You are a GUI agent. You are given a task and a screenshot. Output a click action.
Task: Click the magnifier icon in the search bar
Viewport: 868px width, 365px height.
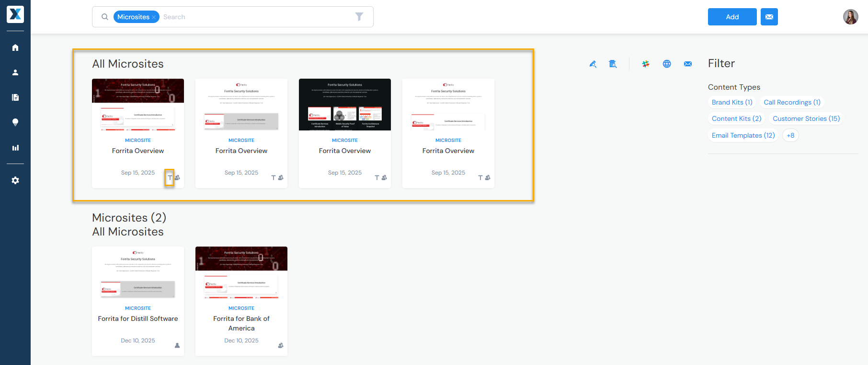click(105, 17)
